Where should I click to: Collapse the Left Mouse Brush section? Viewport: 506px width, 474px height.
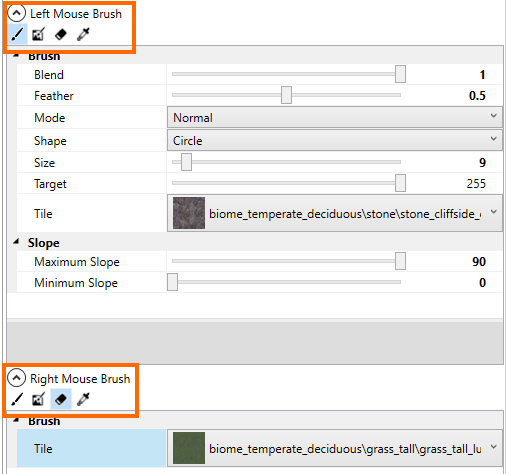point(16,13)
